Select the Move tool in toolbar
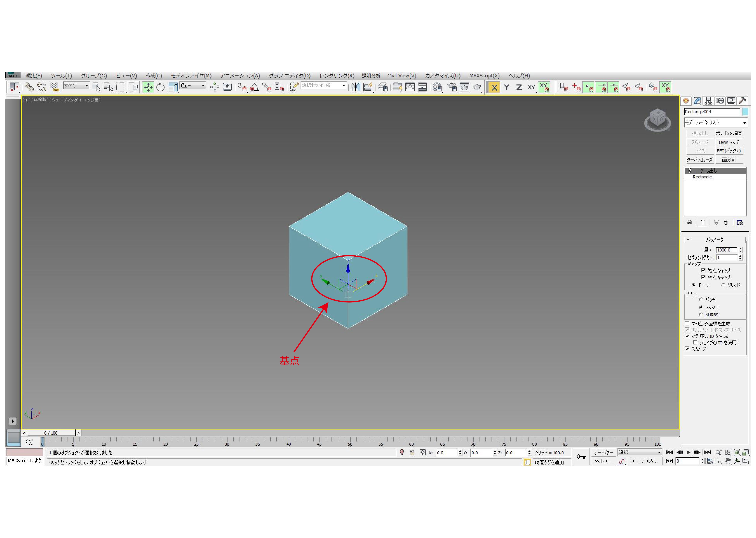The height and width of the screenshot is (538, 756). click(x=148, y=87)
